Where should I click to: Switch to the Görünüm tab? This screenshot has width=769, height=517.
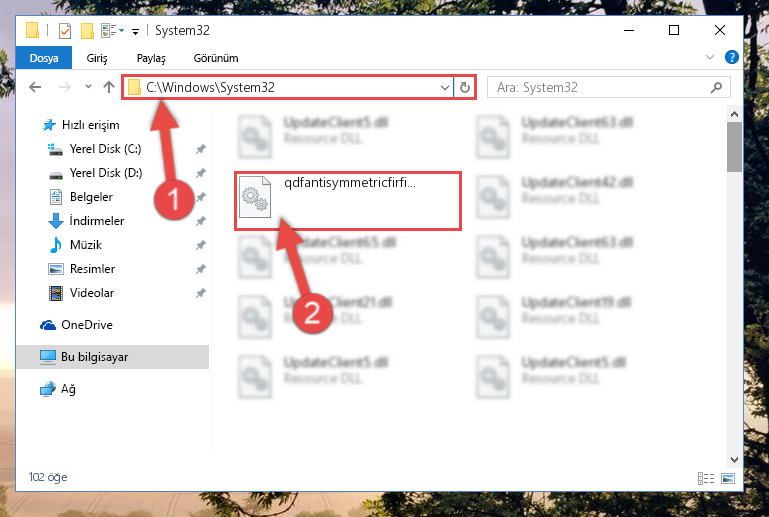(216, 58)
